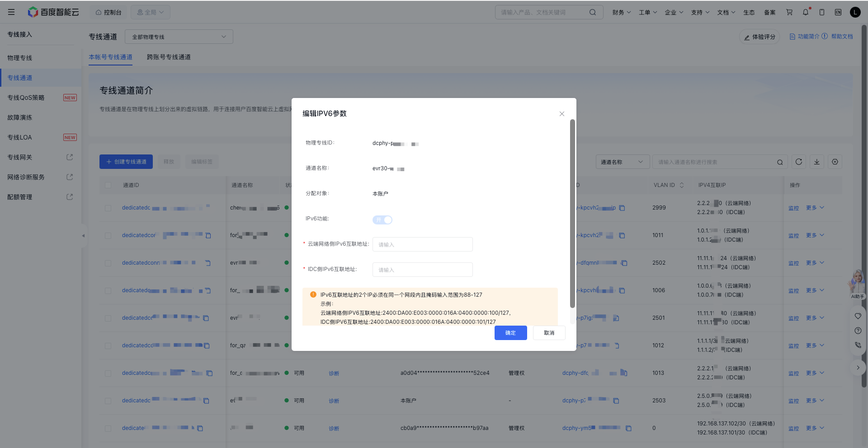This screenshot has width=868, height=448.
Task: Open the 工单 menu
Action: point(648,12)
